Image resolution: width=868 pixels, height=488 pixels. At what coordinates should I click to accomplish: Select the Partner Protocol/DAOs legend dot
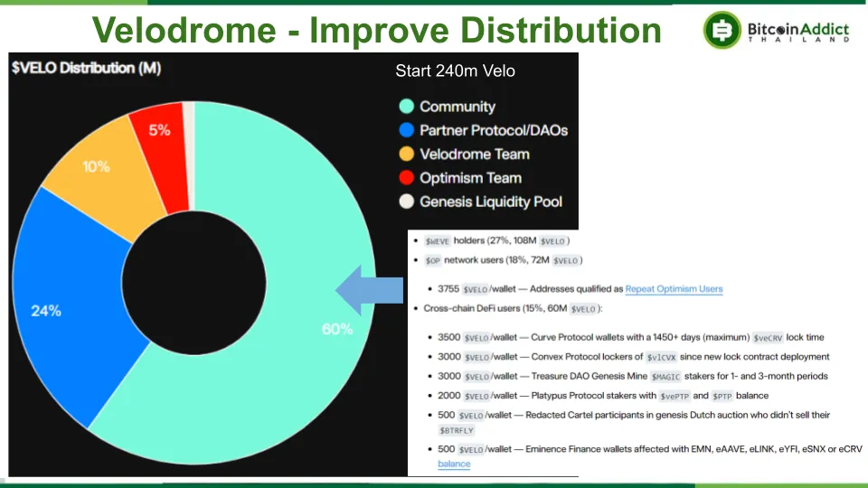(x=406, y=130)
